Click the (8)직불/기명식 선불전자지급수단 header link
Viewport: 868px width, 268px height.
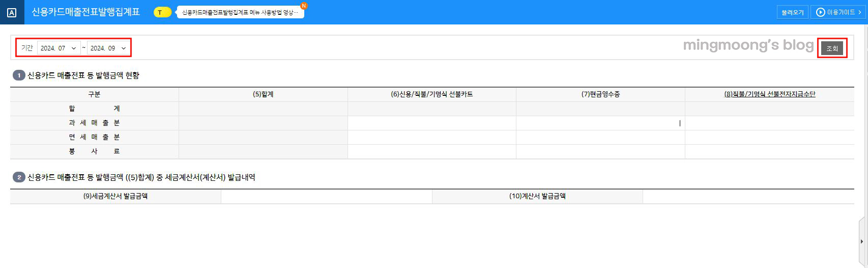(769, 94)
